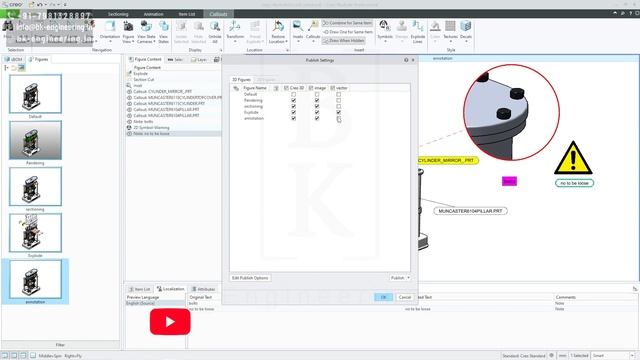This screenshot has height=360, width=640.
Task: Expand the Location group launcher arrow
Action: [287, 50]
